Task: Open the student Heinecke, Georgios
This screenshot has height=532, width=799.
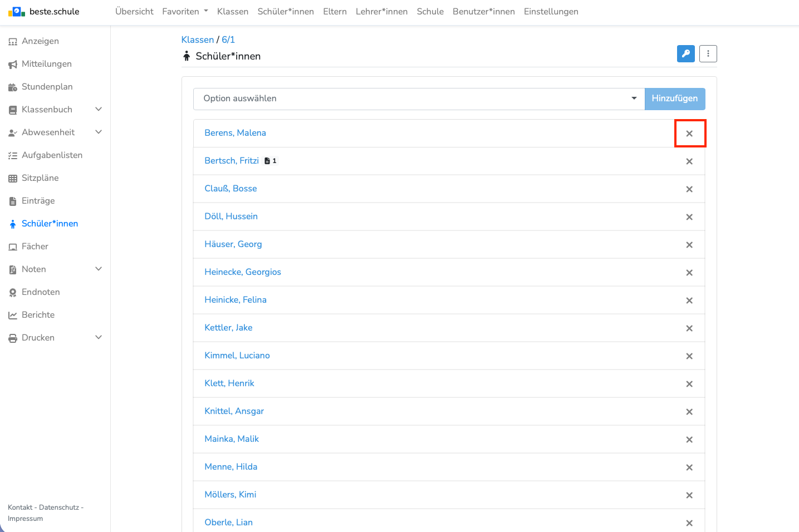Action: [x=243, y=272]
